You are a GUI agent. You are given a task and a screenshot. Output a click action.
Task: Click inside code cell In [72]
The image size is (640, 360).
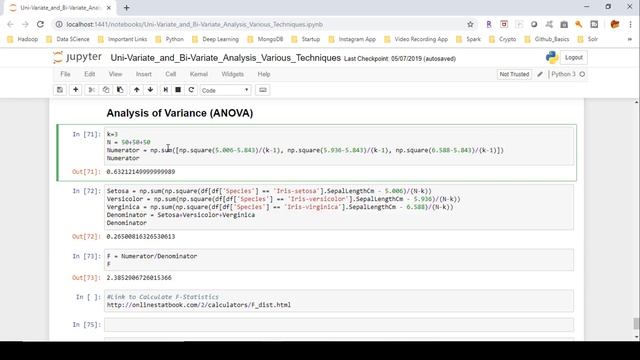(x=339, y=207)
